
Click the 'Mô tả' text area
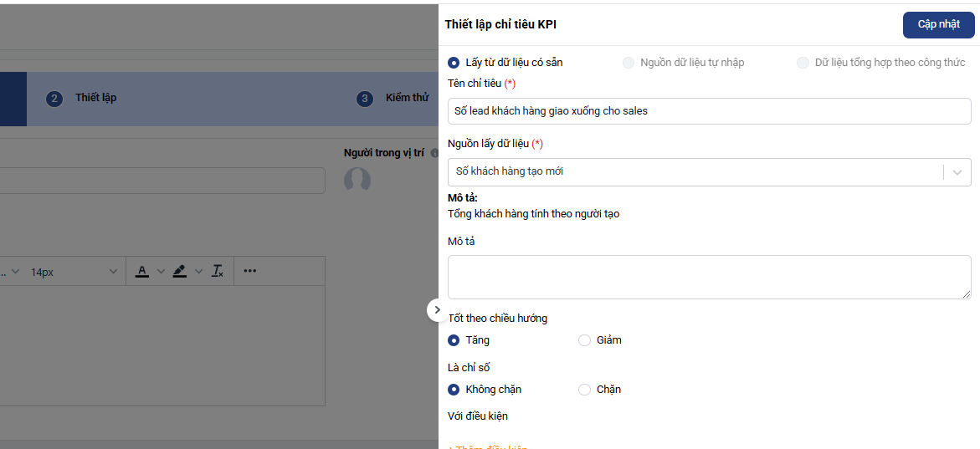(x=709, y=277)
